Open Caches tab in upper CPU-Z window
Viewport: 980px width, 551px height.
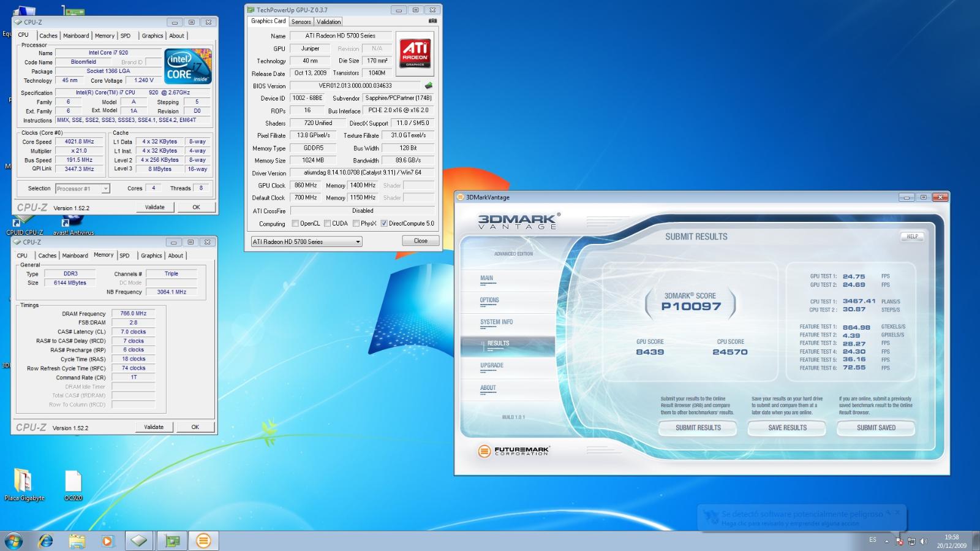[x=48, y=36]
